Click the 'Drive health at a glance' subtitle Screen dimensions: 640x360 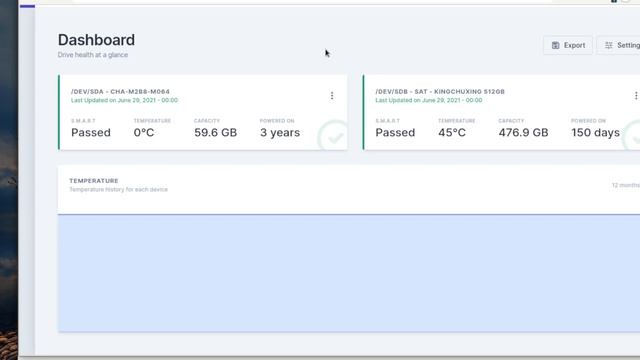tap(93, 55)
